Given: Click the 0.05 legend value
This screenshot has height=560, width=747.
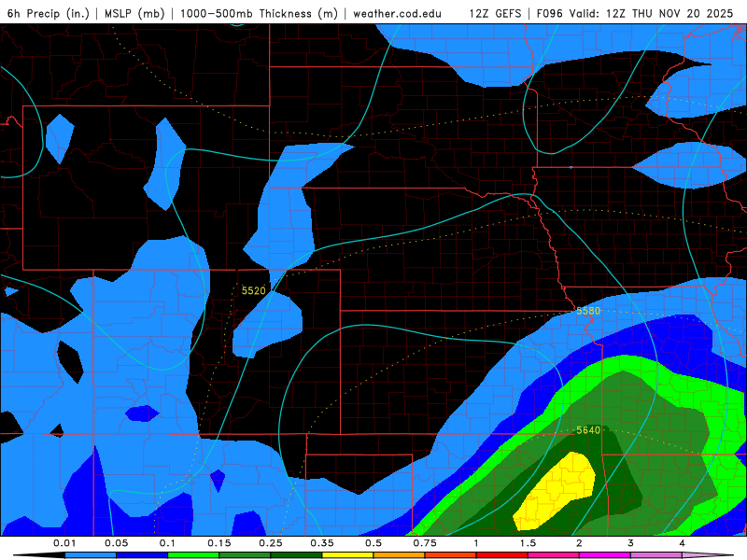Looking at the screenshot, I should [116, 543].
